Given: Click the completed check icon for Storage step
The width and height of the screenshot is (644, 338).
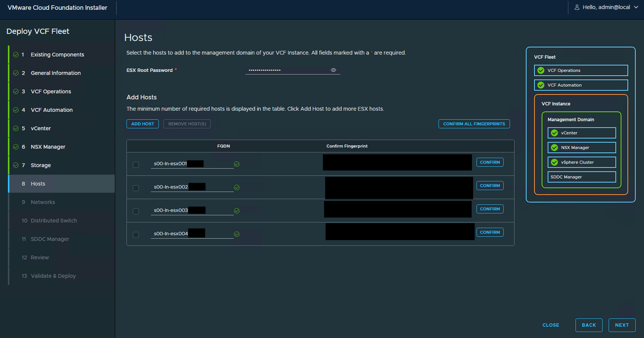Looking at the screenshot, I should (16, 165).
